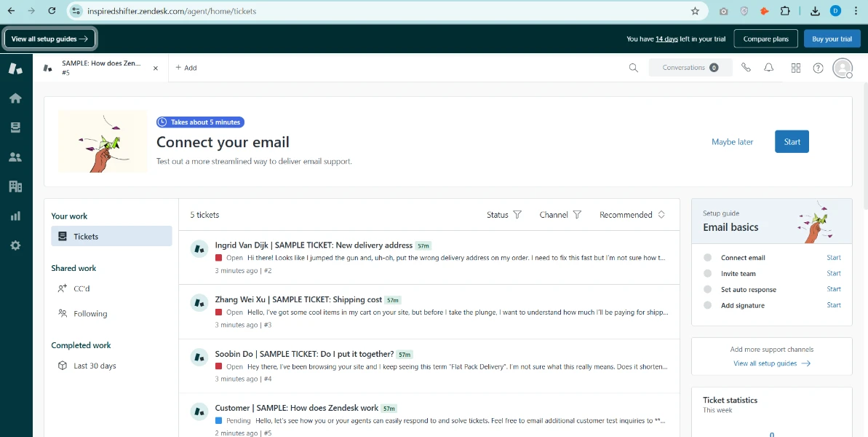Open the Recommended sort dropdown
The image size is (868, 437).
[x=632, y=215]
